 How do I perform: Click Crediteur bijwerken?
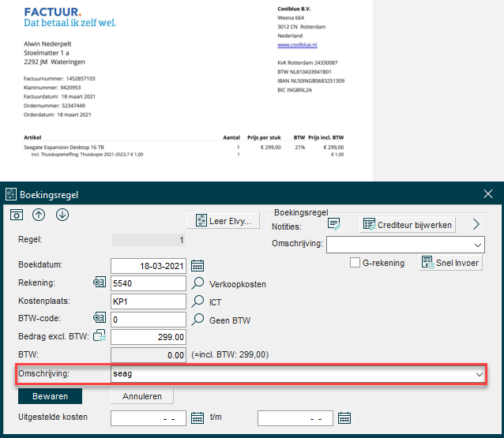(408, 224)
